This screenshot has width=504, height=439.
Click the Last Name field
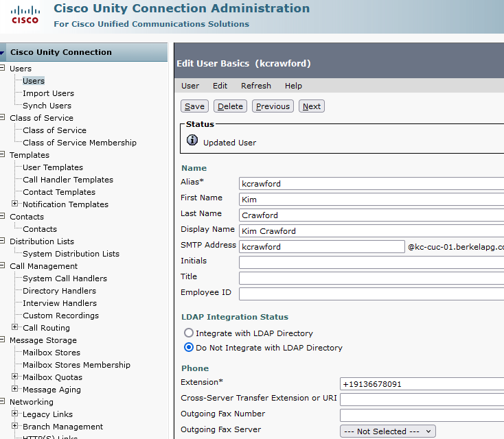pyautogui.click(x=371, y=215)
